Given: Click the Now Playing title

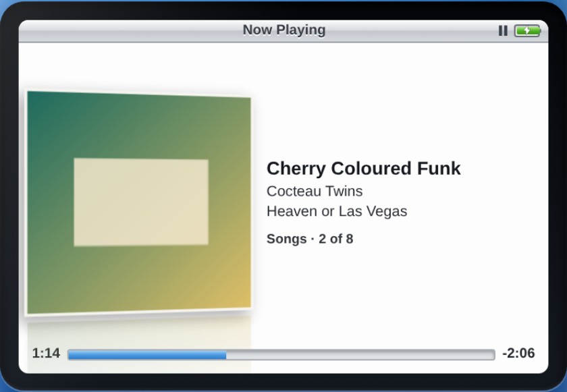Looking at the screenshot, I should (x=284, y=30).
